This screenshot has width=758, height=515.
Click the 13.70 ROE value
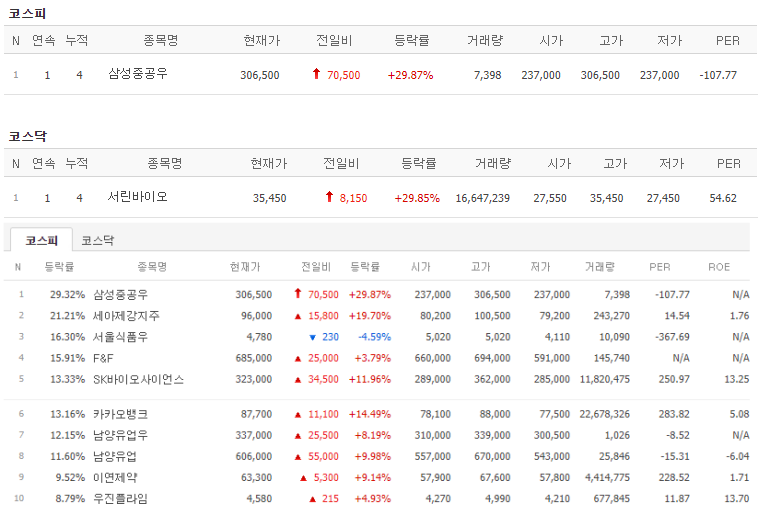[737, 499]
